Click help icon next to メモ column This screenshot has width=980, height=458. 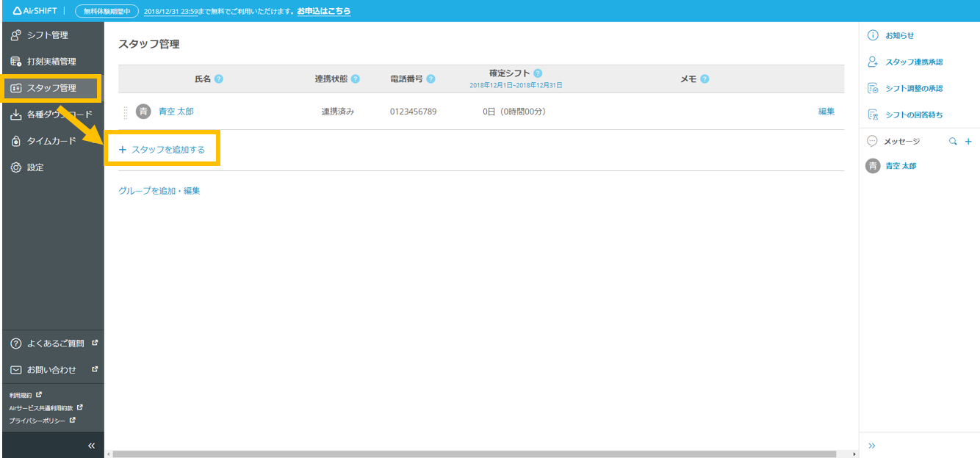tap(705, 79)
